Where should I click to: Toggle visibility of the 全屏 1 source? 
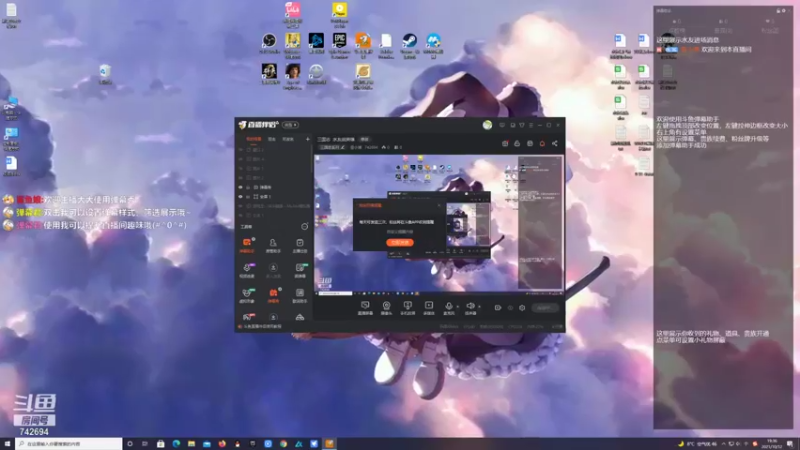pos(241,196)
